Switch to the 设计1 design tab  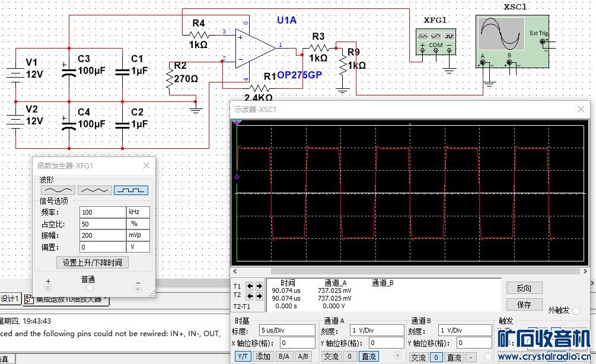(10, 299)
